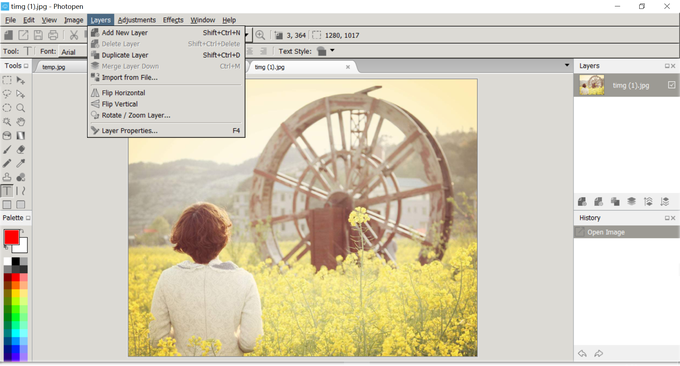Image resolution: width=680 pixels, height=366 pixels.
Task: Choose Flip Horizontal menu entry
Action: pyautogui.click(x=166, y=93)
